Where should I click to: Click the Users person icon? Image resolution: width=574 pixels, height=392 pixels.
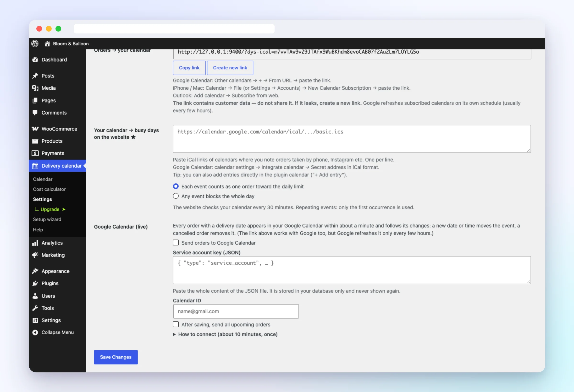pos(35,296)
